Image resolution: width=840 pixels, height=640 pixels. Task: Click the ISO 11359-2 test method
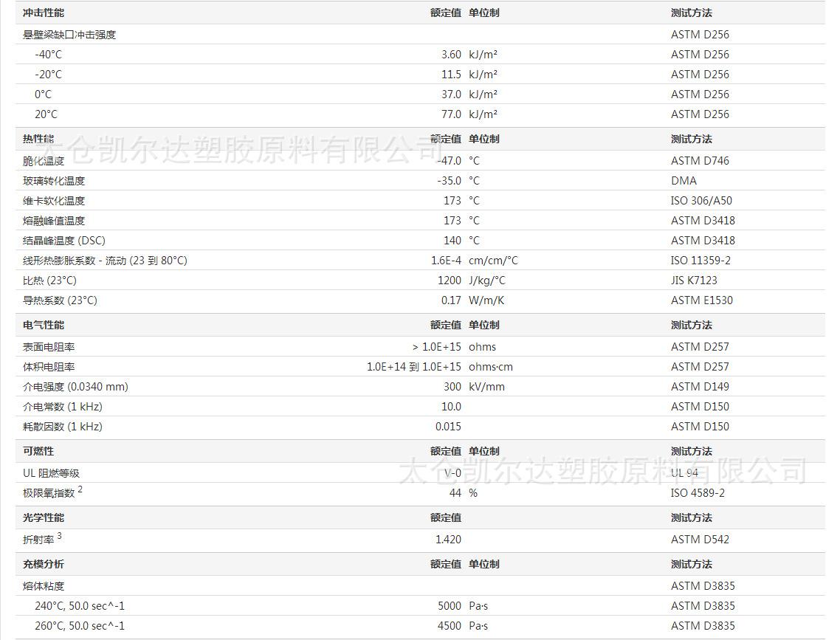tap(700, 261)
